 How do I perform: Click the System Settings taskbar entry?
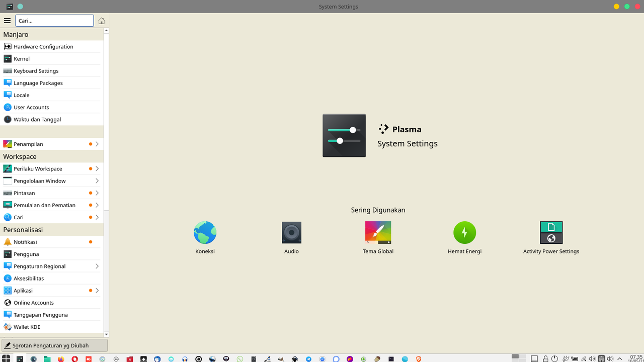(20, 359)
